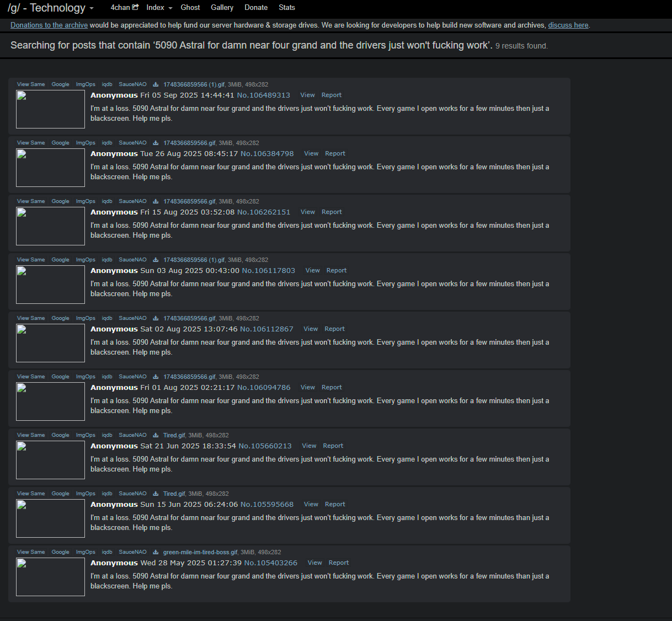The width and height of the screenshot is (672, 621).
Task: Open thumbnail of post No.106112867
Action: point(50,343)
